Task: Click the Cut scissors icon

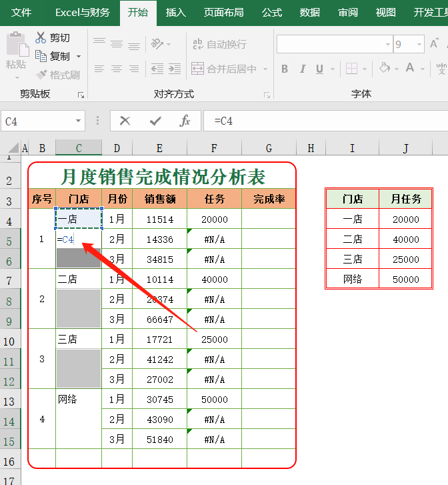Action: 41,37
